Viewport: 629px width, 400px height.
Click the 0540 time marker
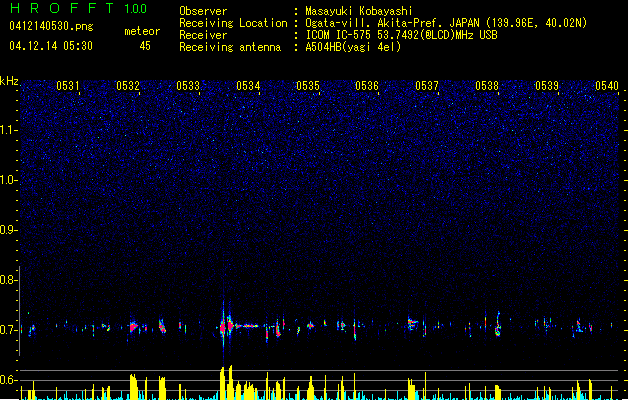pyautogui.click(x=607, y=85)
